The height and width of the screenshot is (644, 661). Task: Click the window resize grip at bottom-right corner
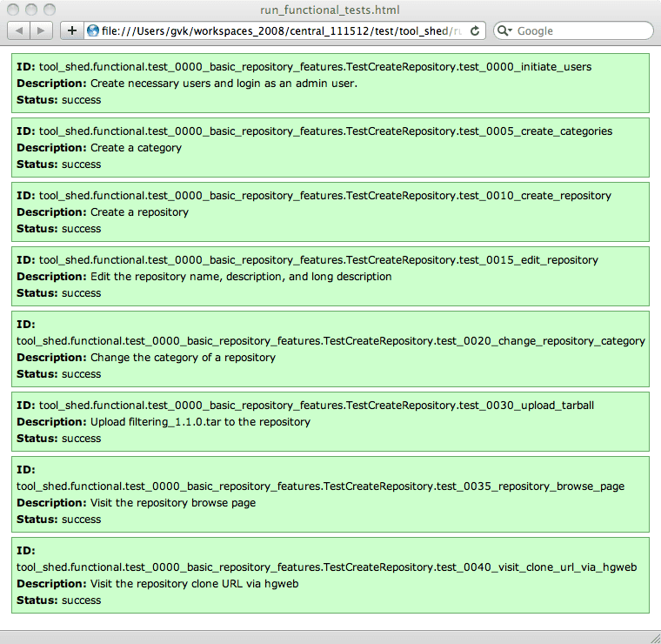point(654,637)
